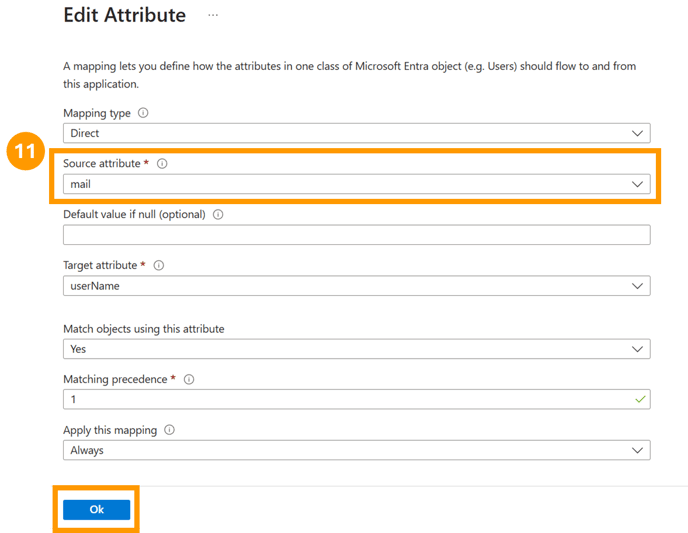Screen dimensions: 688x533
Task: Open the Mapping type dropdown showing Direct
Action: (x=357, y=133)
